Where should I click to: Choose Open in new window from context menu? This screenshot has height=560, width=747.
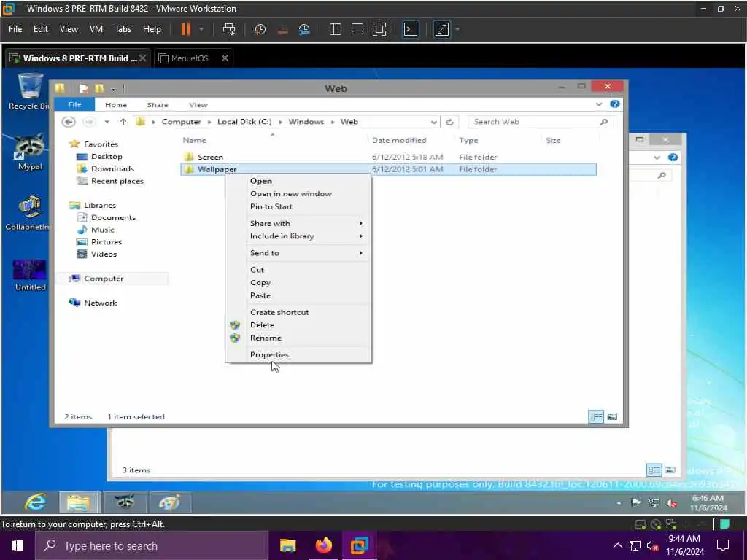point(290,194)
